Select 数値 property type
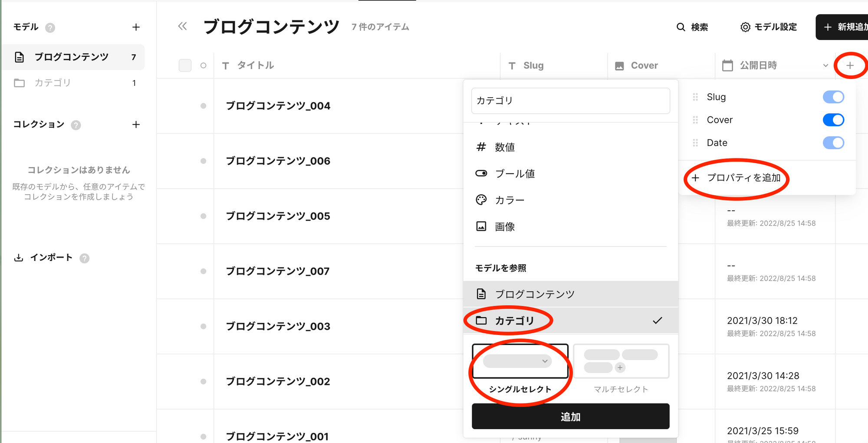 coord(571,147)
